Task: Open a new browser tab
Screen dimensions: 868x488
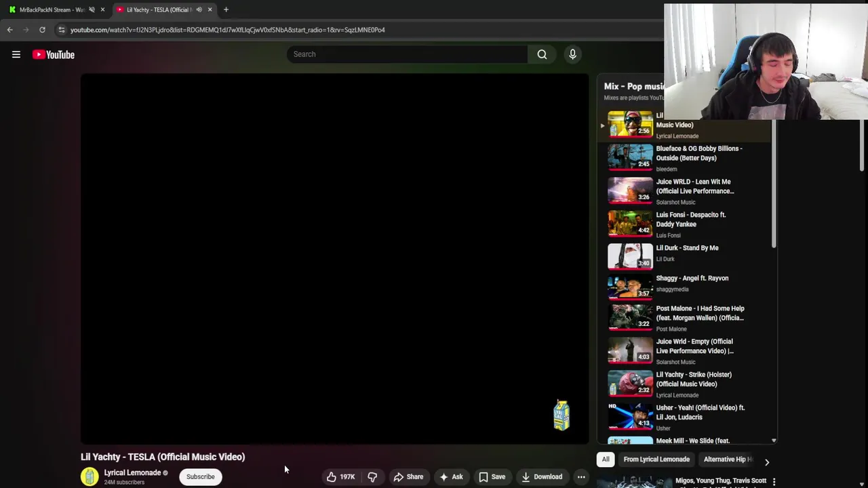Action: coord(226,9)
